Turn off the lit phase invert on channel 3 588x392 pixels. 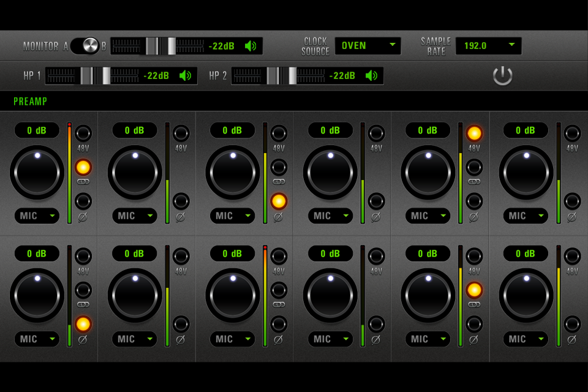tap(279, 202)
